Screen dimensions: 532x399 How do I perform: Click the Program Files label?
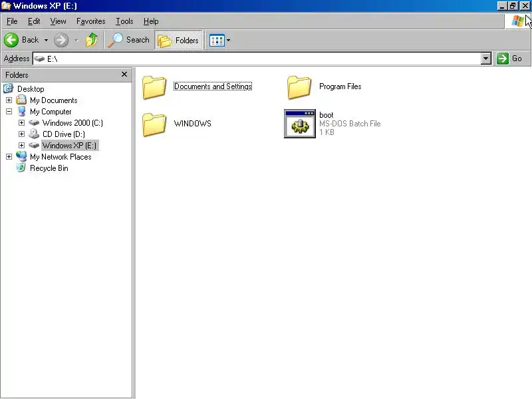[x=340, y=86]
